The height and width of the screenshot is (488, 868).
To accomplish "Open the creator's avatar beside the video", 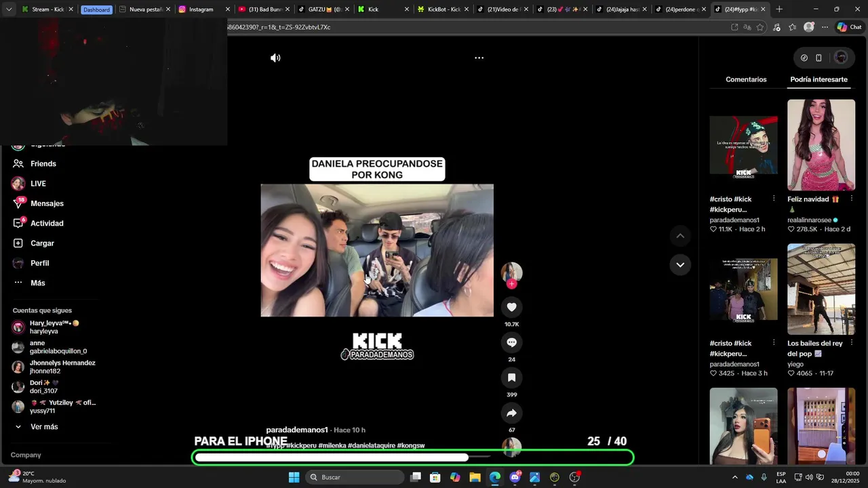I will click(511, 272).
